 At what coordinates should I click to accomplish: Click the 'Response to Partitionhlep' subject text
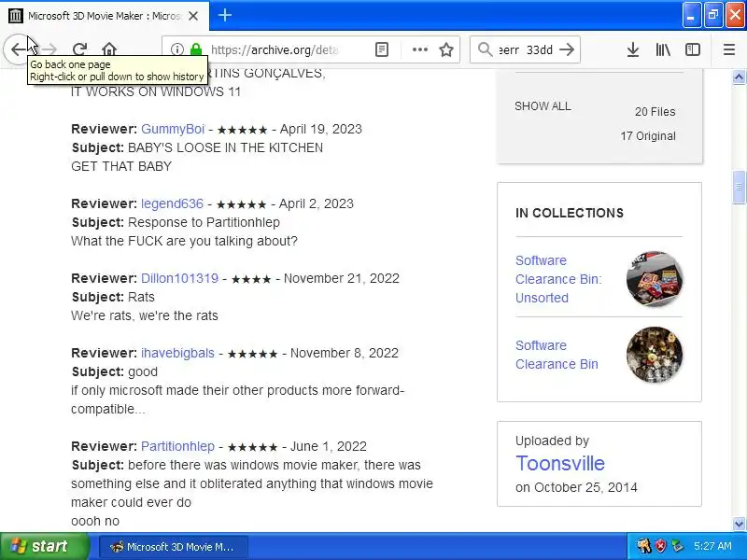pos(204,222)
